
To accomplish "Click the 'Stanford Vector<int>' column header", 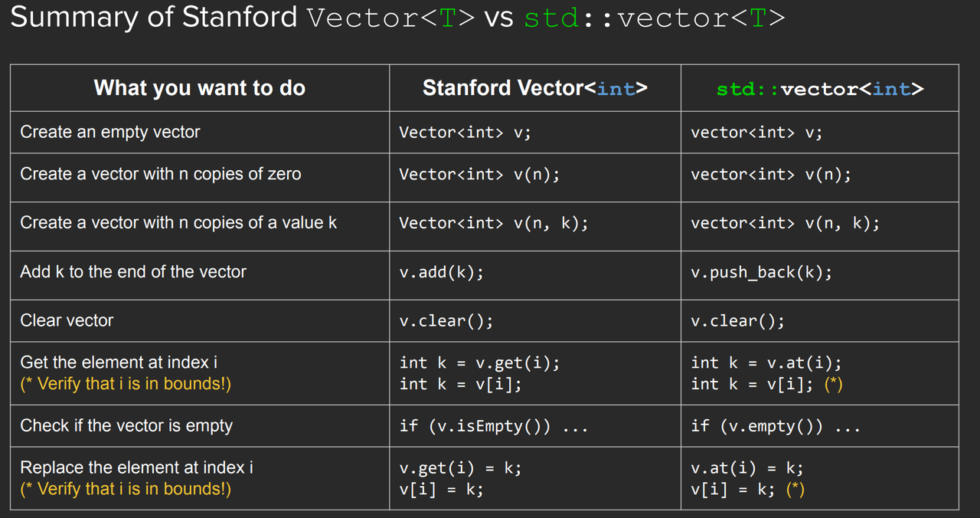I will pos(535,88).
